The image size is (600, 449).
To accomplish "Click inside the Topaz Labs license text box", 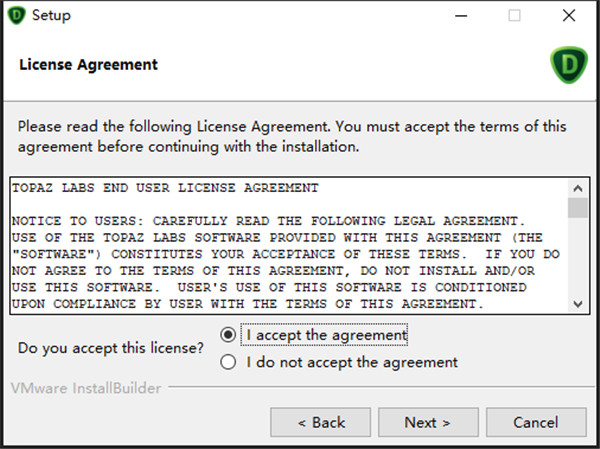I will (289, 246).
